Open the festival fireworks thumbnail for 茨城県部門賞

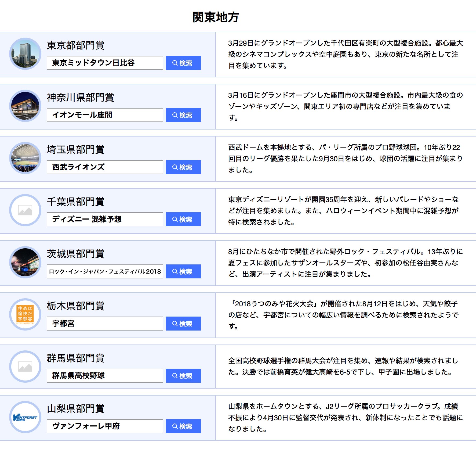coord(25,262)
